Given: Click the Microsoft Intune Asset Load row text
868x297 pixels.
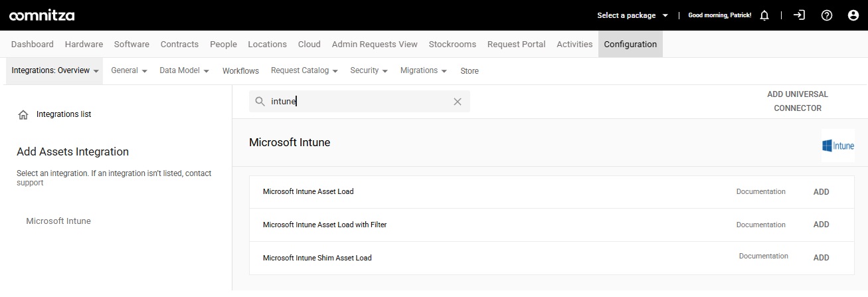Looking at the screenshot, I should (308, 191).
